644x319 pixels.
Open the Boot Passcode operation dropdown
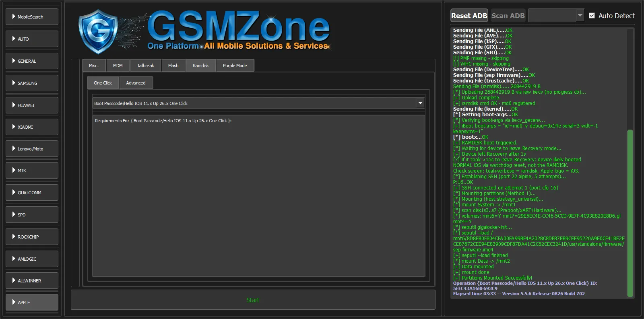point(258,103)
